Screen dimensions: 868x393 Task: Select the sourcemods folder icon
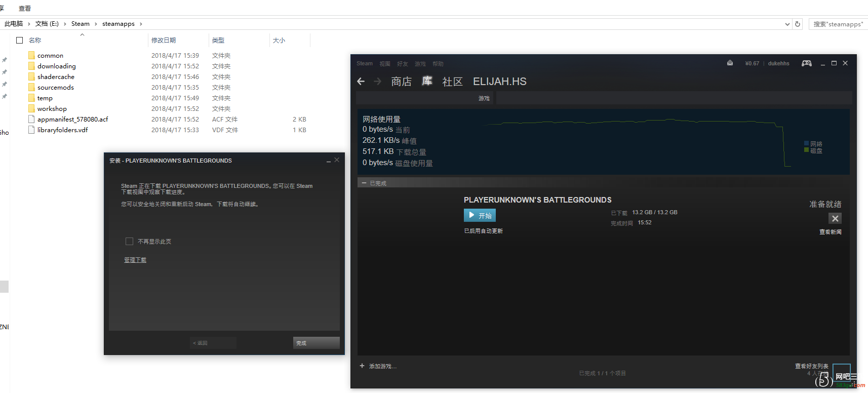(x=31, y=87)
